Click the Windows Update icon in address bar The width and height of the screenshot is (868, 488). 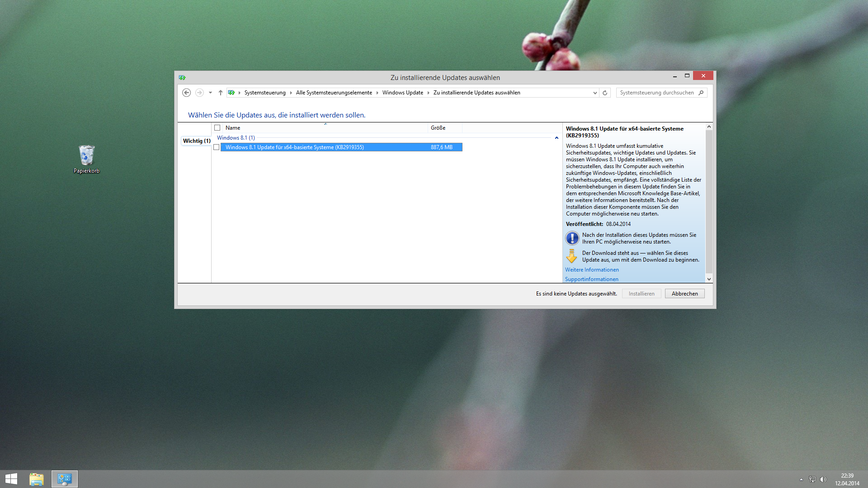231,93
